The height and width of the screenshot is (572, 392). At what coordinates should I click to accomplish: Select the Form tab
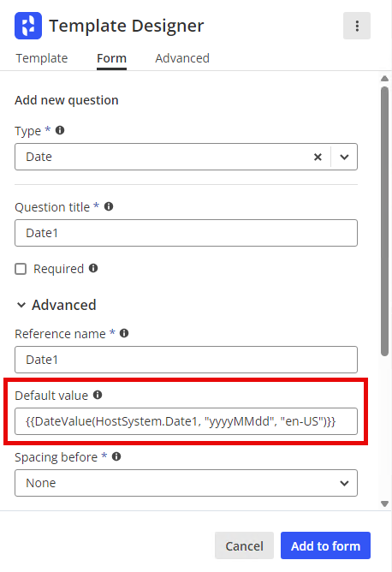(x=111, y=58)
